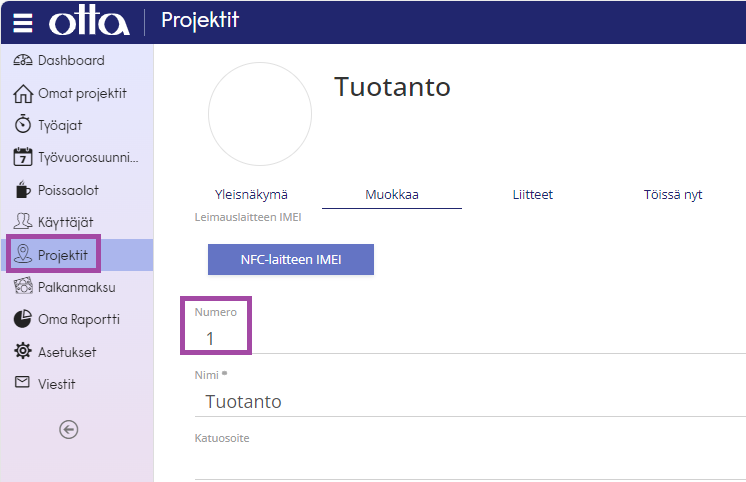
Task: Click the Palkanmaksu money icon
Action: coord(23,286)
